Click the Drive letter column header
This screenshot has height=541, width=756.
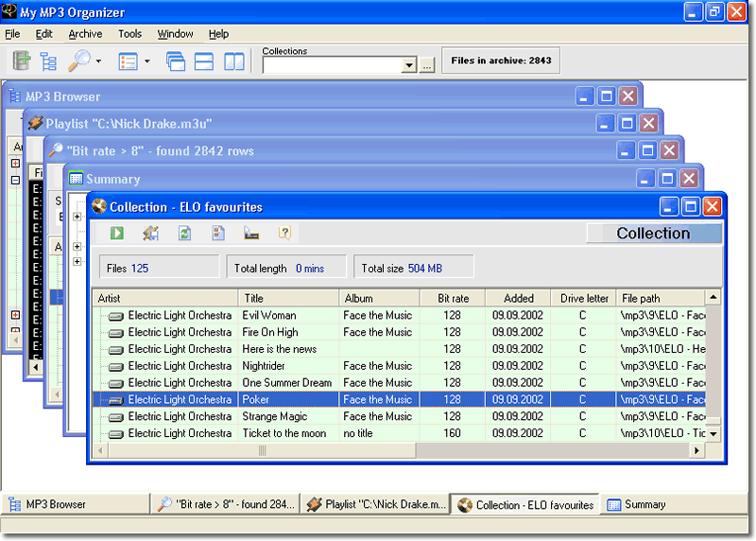(583, 298)
